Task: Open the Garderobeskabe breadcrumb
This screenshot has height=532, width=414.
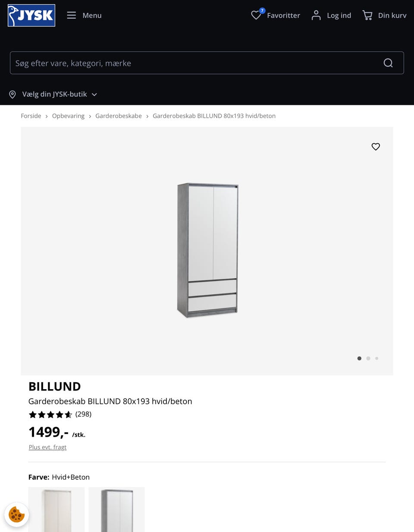Action: pos(119,116)
